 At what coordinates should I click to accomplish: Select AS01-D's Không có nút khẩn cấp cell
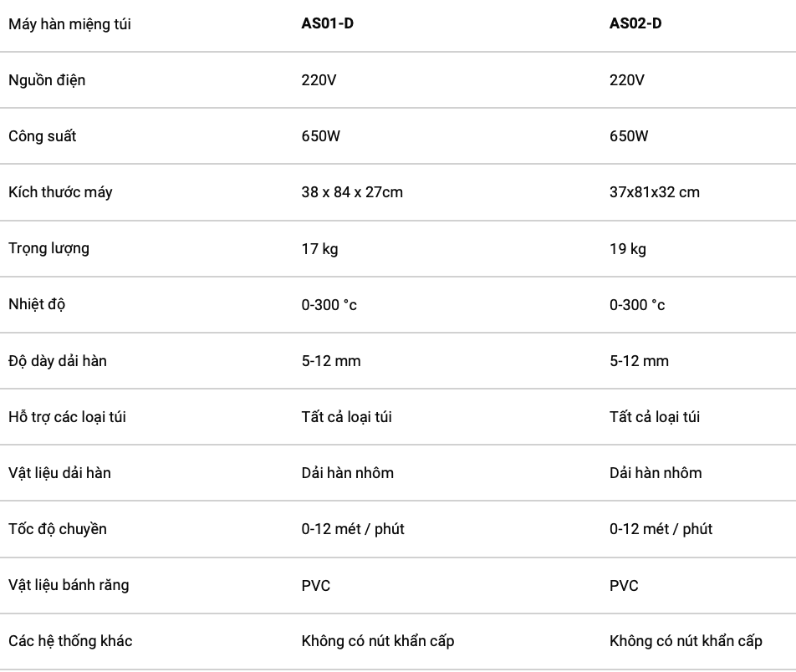(x=378, y=641)
